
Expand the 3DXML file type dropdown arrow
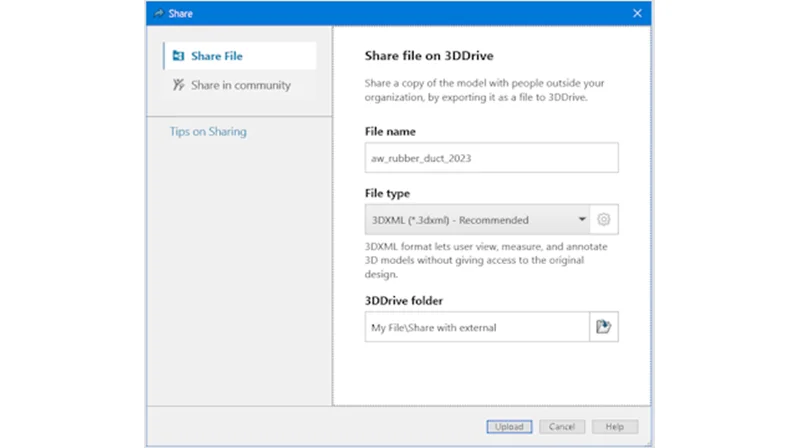pos(582,220)
